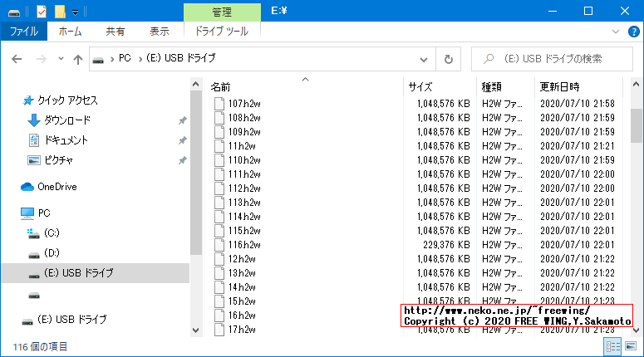Select the file 17h2w
Image resolution: width=644 pixels, height=357 pixels.
tap(242, 330)
